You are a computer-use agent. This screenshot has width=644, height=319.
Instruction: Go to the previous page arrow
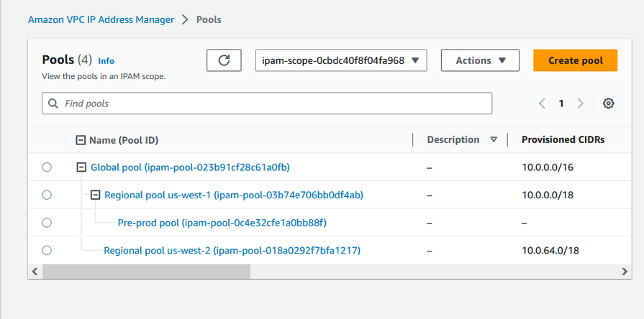(x=543, y=103)
